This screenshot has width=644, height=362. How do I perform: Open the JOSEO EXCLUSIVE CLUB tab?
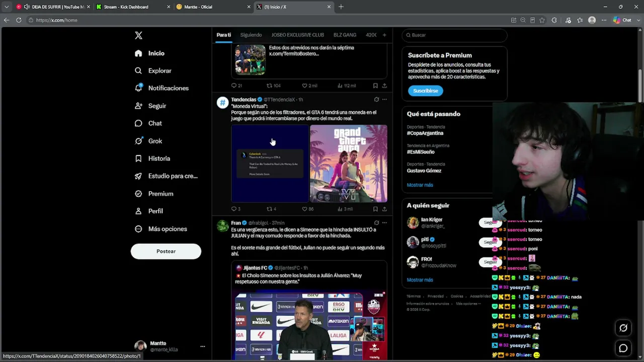[x=298, y=35]
